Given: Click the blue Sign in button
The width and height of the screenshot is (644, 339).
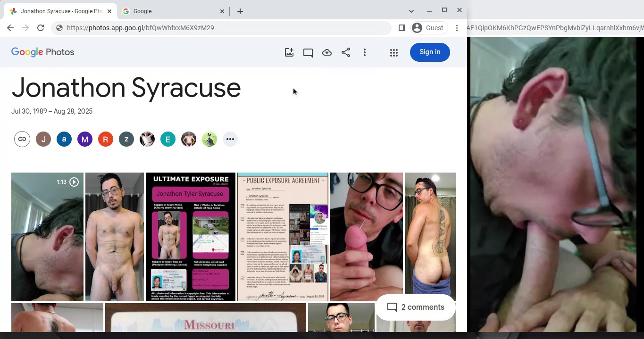Looking at the screenshot, I should [429, 52].
